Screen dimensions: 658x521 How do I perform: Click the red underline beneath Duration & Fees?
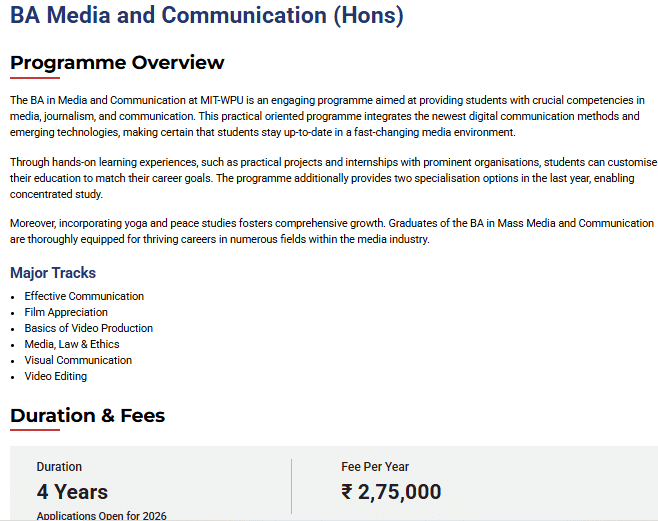tap(35, 430)
